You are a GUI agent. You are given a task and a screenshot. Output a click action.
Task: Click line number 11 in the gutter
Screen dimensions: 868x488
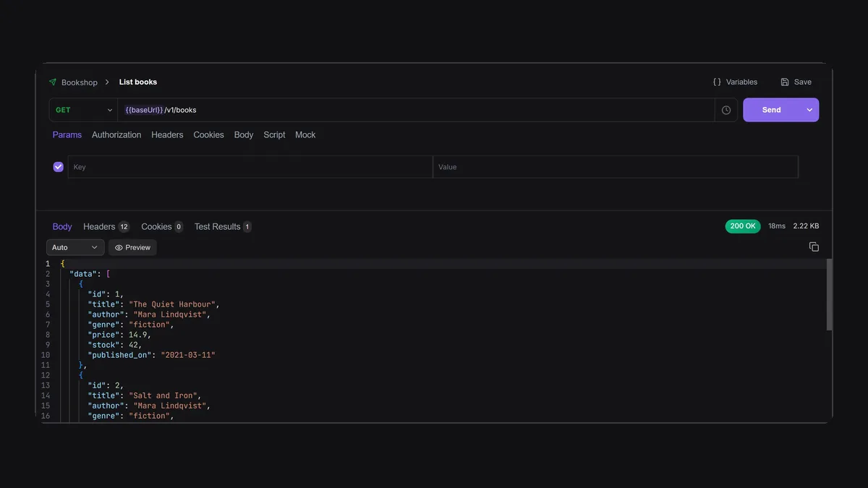46,365
